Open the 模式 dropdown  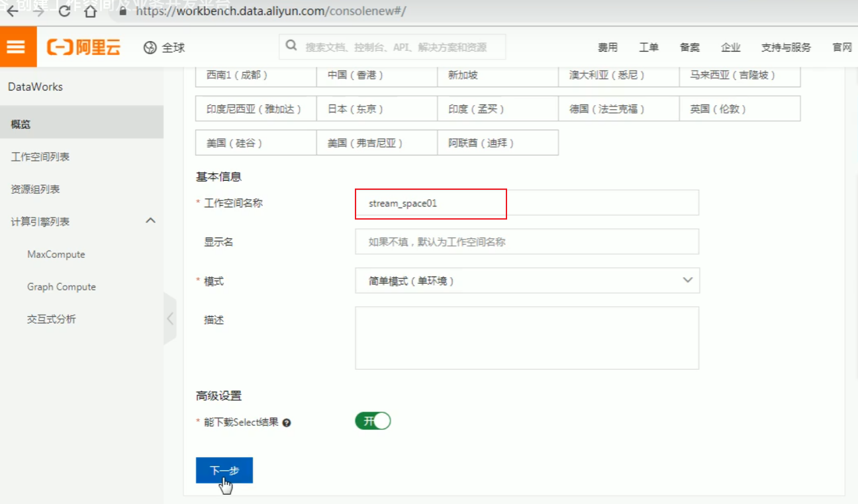pyautogui.click(x=527, y=280)
